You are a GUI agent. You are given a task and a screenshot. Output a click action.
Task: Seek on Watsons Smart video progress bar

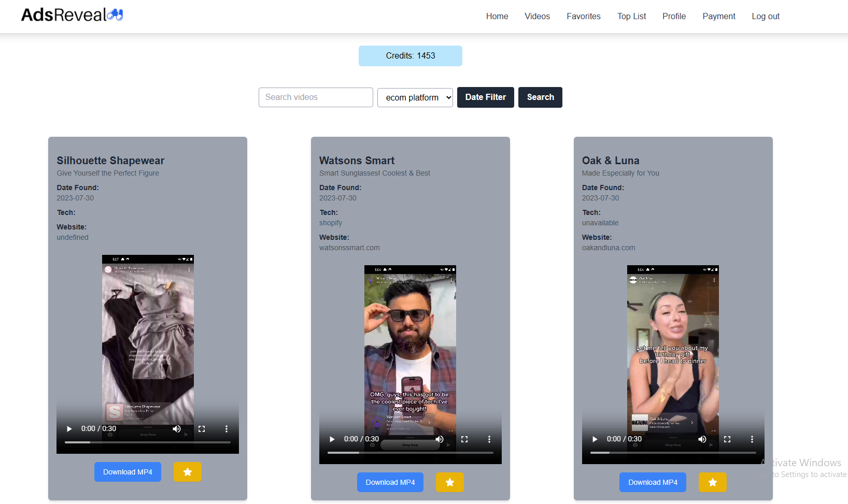(411, 453)
